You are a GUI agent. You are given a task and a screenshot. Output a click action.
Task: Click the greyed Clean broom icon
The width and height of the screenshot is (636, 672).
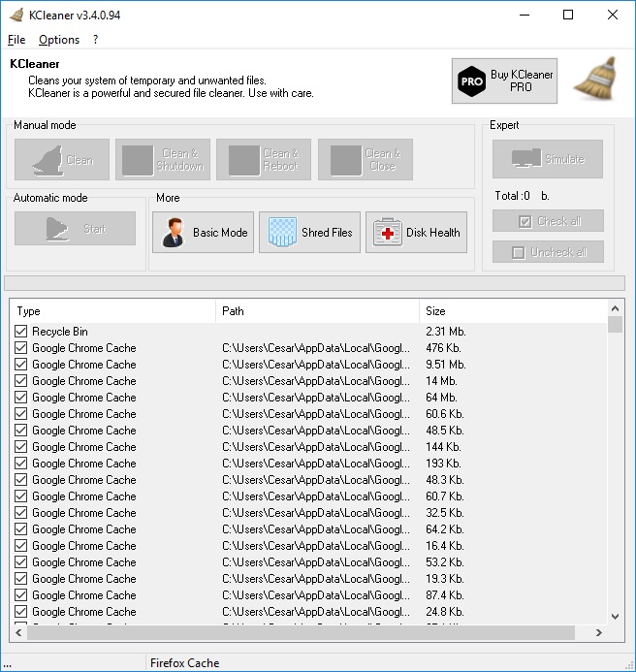click(48, 160)
